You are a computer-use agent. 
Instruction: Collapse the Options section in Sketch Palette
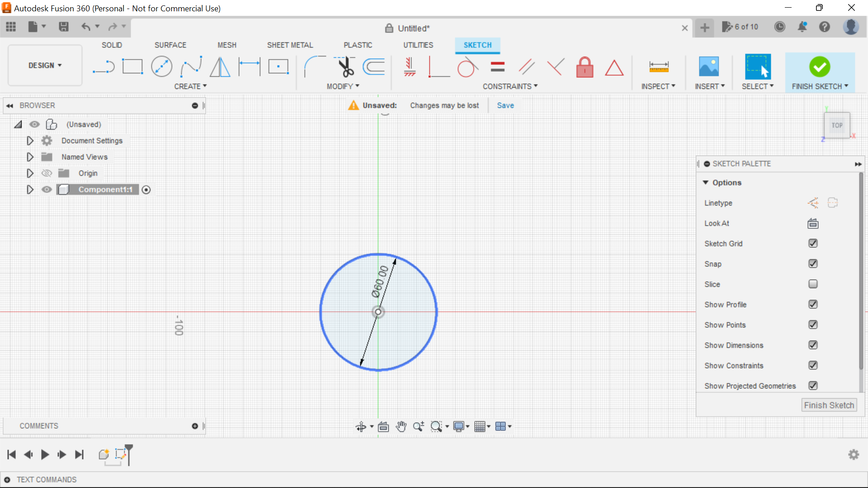coord(707,182)
